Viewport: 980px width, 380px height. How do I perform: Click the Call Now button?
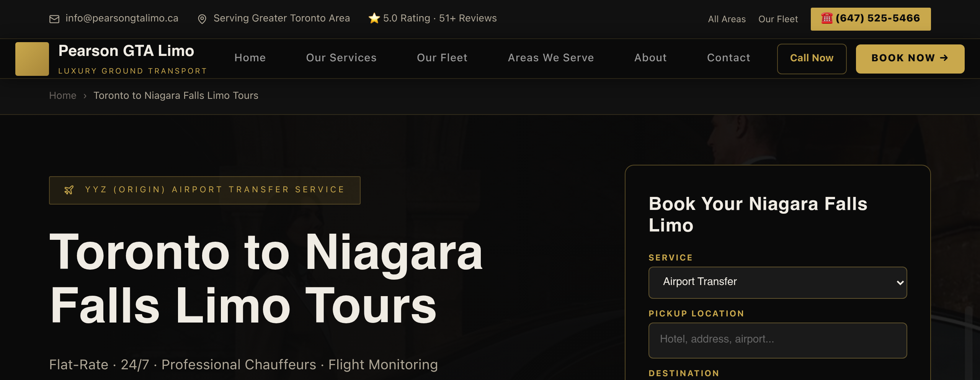(x=812, y=59)
